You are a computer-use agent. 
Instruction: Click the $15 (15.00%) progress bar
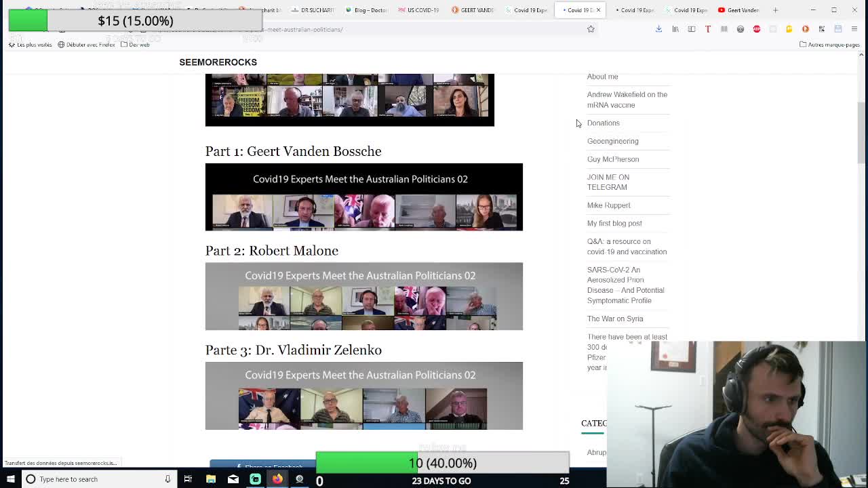[x=135, y=21]
